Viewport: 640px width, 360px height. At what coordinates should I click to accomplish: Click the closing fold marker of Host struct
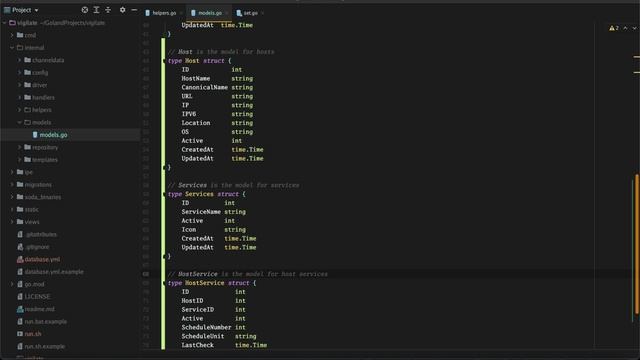coord(165,167)
